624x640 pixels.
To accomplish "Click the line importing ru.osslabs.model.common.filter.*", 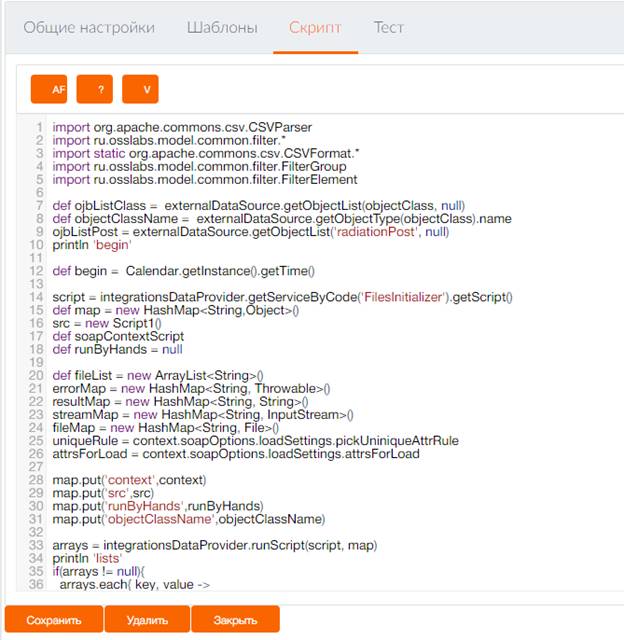I will click(169, 140).
